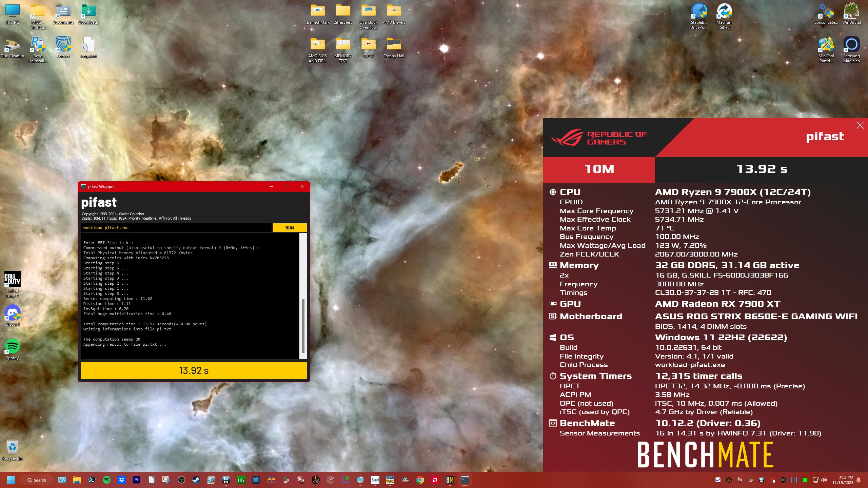Click 'Total computation time : 13.92 seconds' line
The image size is (868, 488).
click(145, 324)
